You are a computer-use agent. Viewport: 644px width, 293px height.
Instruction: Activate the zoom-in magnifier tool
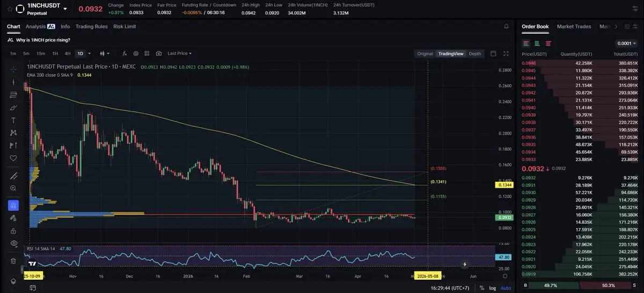[x=13, y=188]
